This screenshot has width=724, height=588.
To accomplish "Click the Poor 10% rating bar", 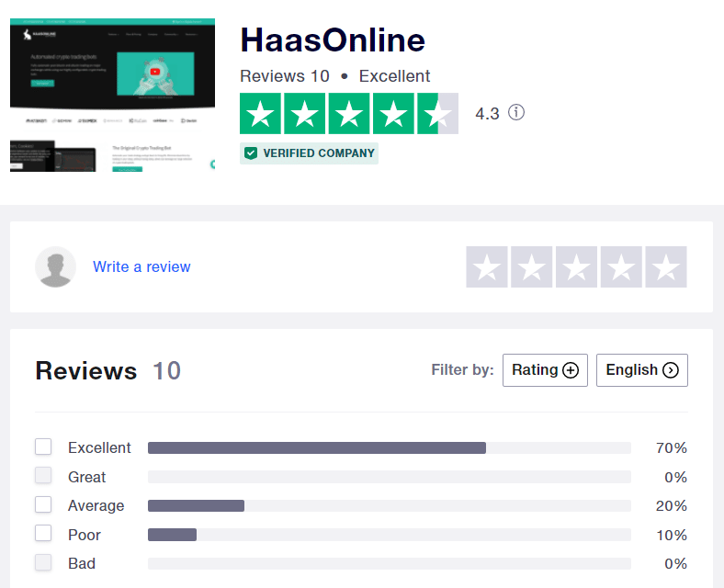I will (390, 535).
